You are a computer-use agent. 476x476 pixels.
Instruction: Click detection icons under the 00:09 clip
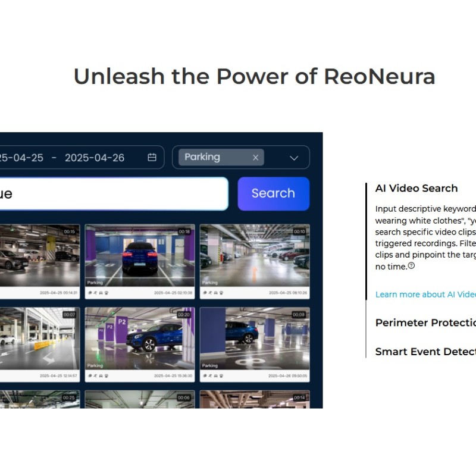pyautogui.click(x=209, y=376)
